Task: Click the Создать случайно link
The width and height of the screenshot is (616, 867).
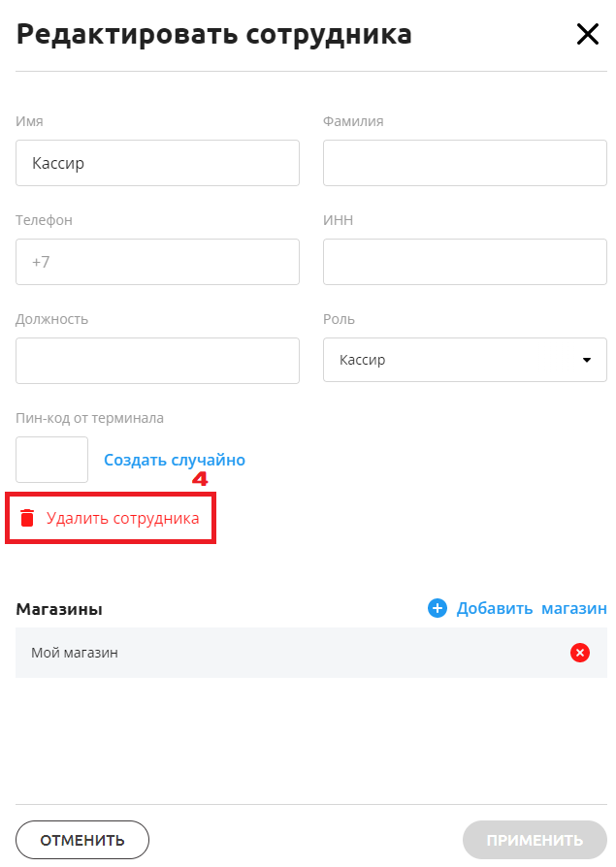Action: click(x=175, y=460)
